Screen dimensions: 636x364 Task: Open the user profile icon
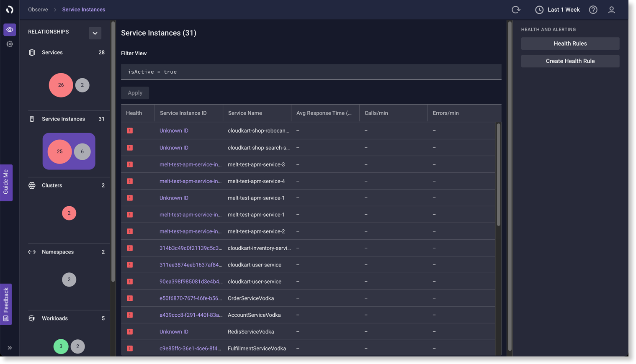pos(611,10)
